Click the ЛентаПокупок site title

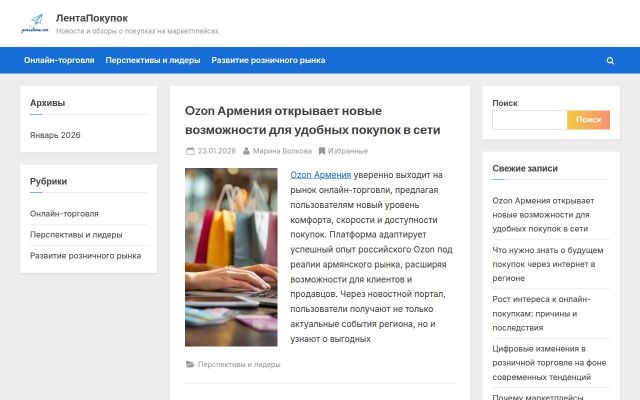click(x=92, y=18)
